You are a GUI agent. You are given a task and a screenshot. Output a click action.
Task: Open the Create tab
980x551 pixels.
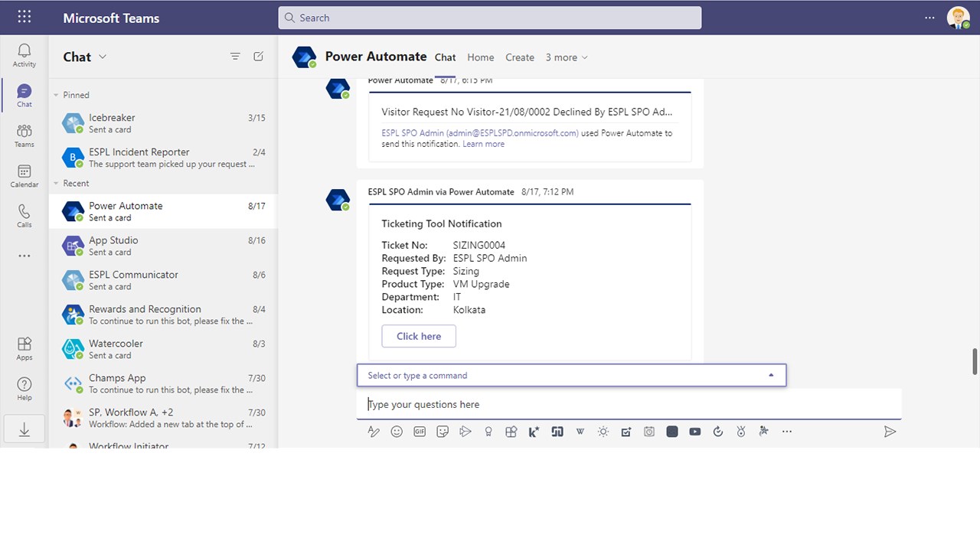(520, 57)
